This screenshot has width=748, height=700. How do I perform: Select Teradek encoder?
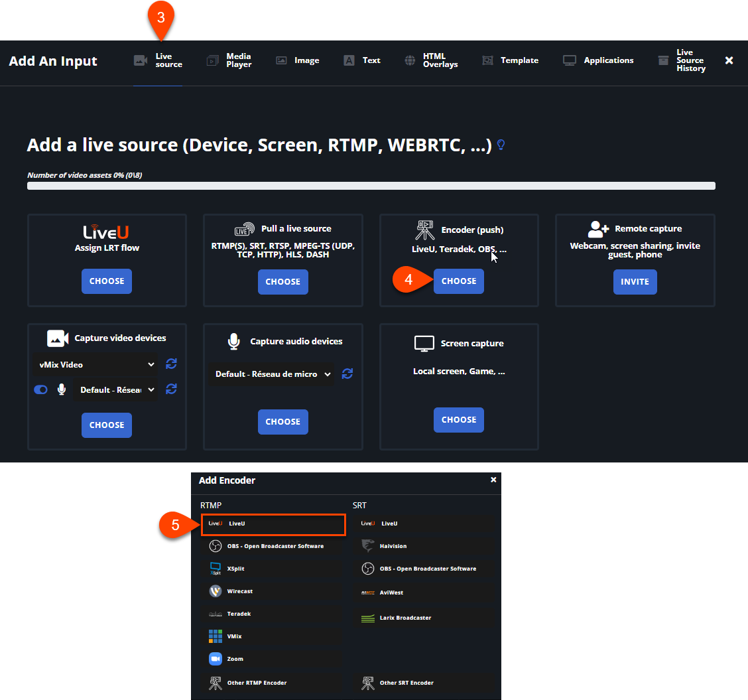click(273, 614)
